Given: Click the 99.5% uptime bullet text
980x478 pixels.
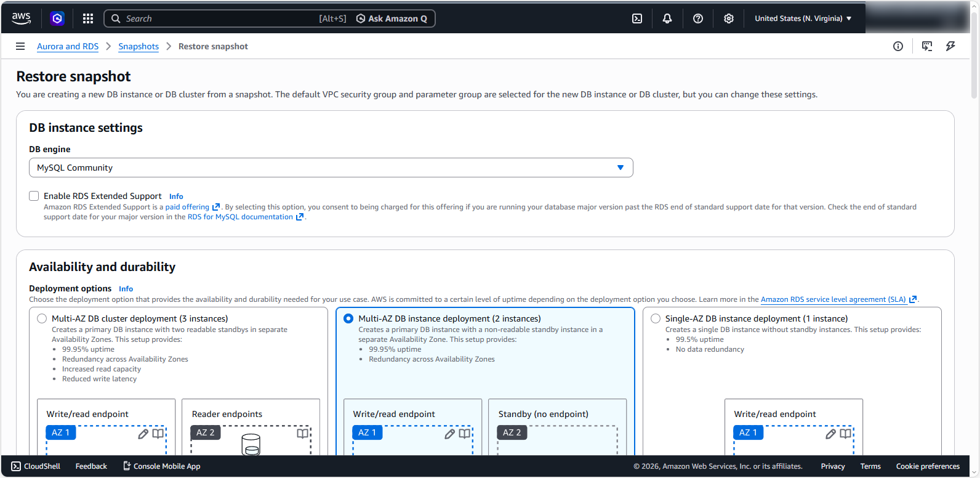Looking at the screenshot, I should (x=700, y=339).
